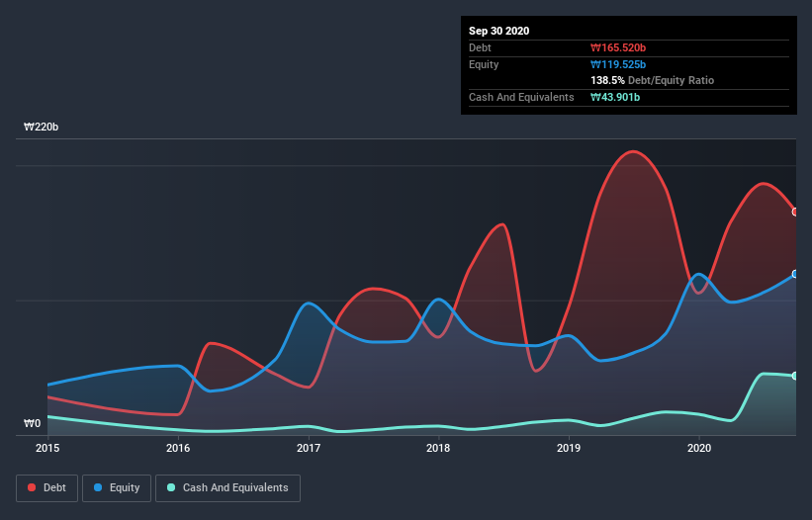This screenshot has width=812, height=520.
Task: Click the red Debt legend dot
Action: point(32,487)
